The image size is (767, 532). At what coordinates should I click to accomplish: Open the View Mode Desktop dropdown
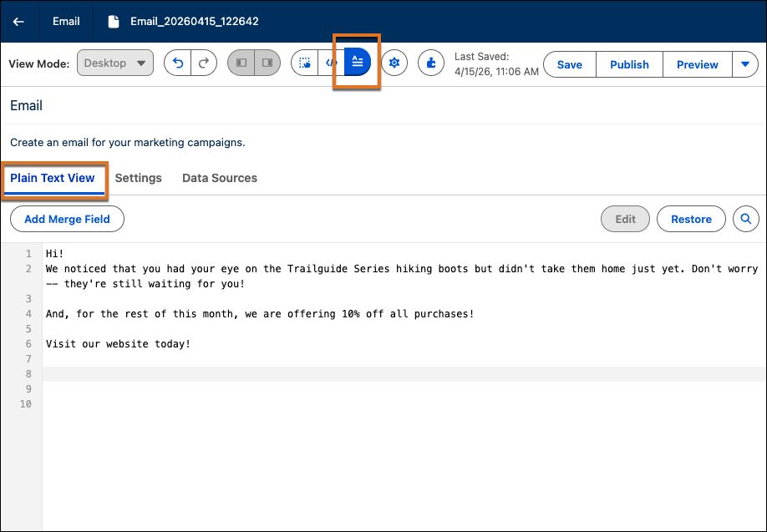click(x=115, y=63)
